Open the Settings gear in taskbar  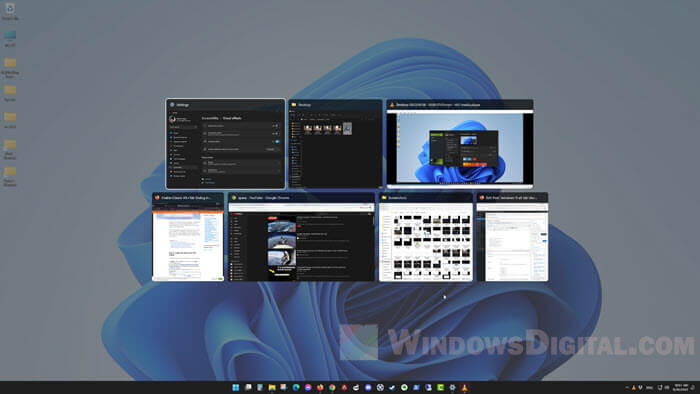(452, 387)
